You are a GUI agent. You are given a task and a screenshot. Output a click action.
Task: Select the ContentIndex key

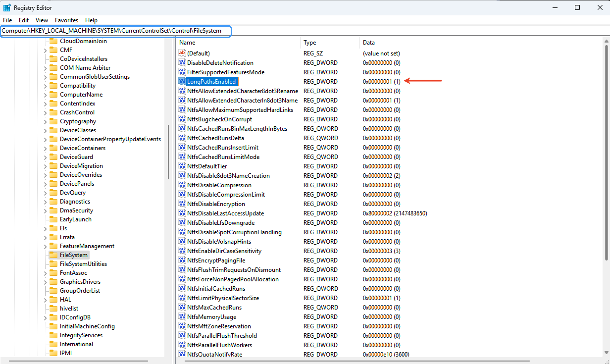[78, 104]
